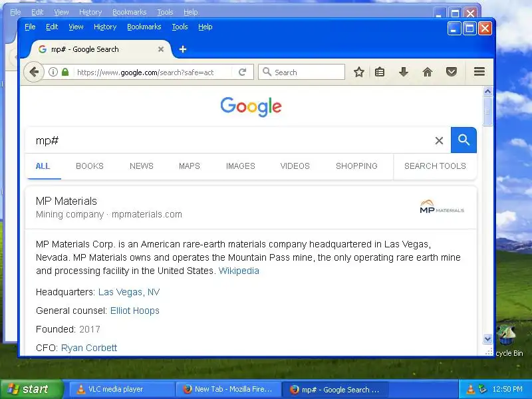Screen dimensions: 532x399
Task: Open the Firefox hamburger menu
Action: [479, 72]
